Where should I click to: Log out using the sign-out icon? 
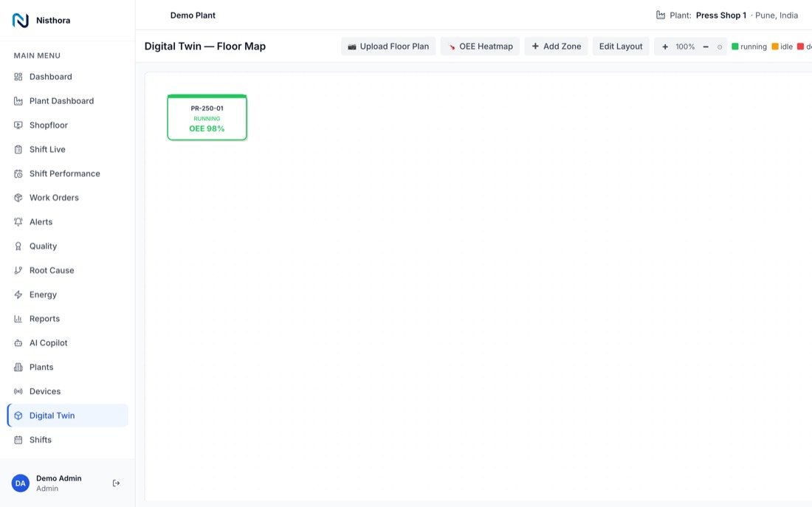pyautogui.click(x=116, y=483)
